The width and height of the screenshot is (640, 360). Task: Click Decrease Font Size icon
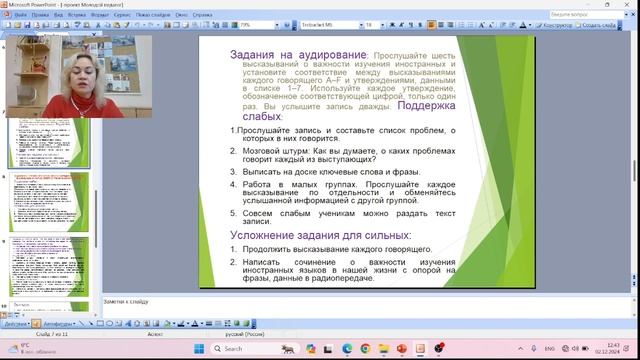(x=491, y=25)
